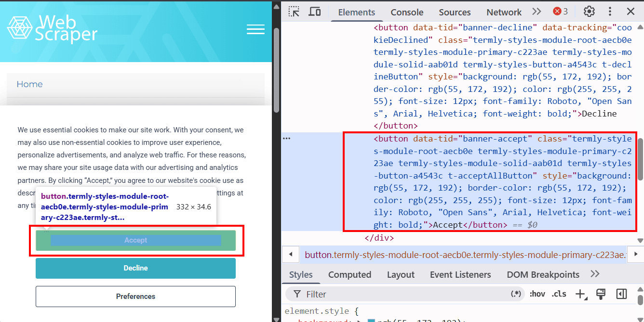
Task: Open the hamburger menu on Web Scraper site
Action: (255, 29)
